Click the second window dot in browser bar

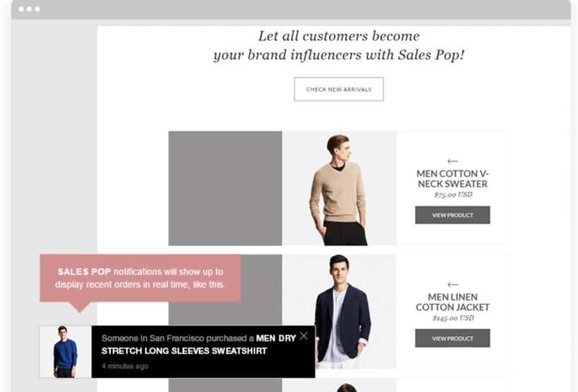pyautogui.click(x=29, y=9)
